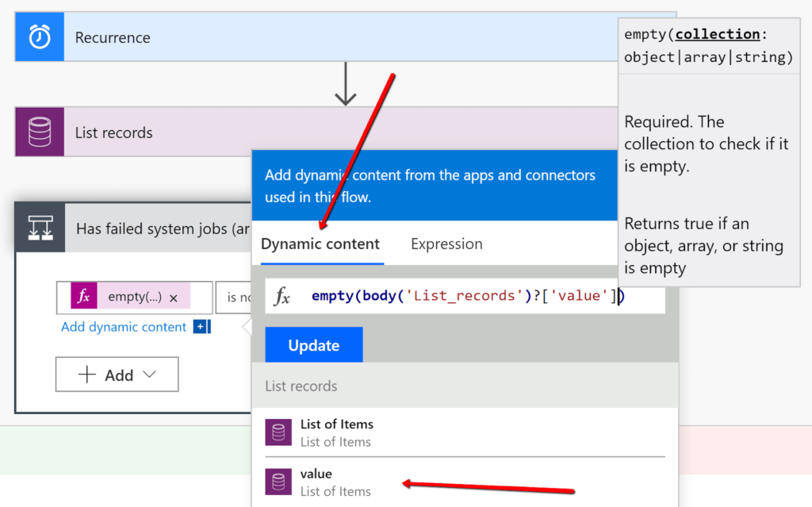Open the 'is no...' operator dropdown
This screenshot has height=507, width=812.
pos(233,298)
